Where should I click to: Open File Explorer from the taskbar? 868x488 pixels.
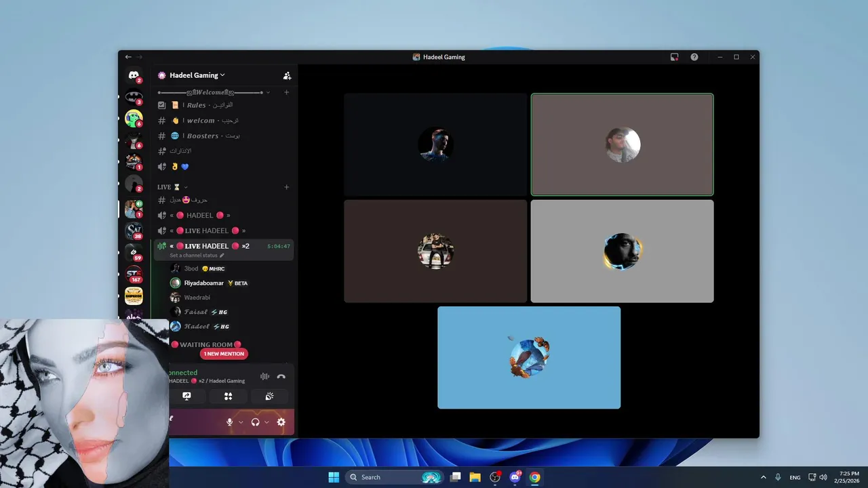click(x=475, y=477)
